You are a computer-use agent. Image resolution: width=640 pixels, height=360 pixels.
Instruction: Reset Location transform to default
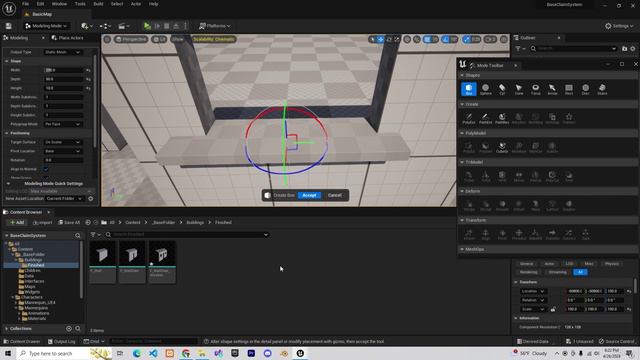[x=629, y=291]
